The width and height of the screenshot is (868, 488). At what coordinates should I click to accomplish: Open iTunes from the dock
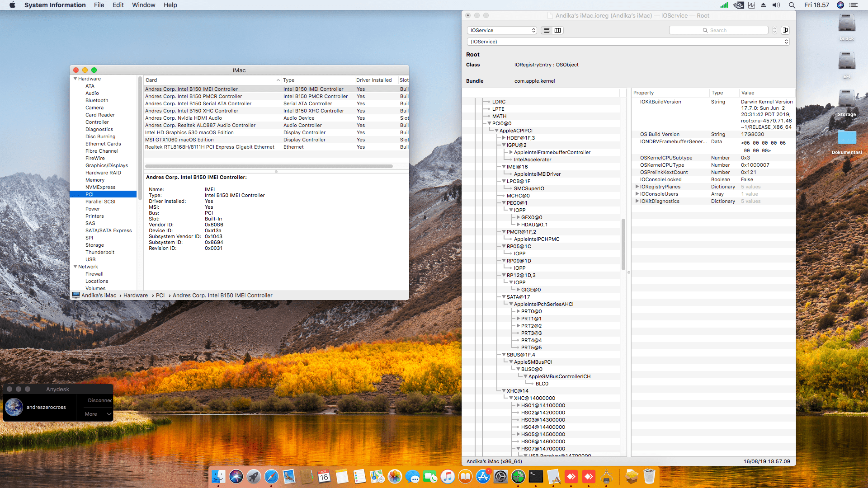(448, 476)
